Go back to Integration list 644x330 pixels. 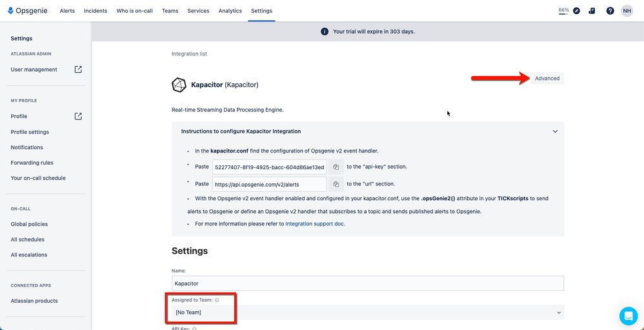tap(189, 54)
